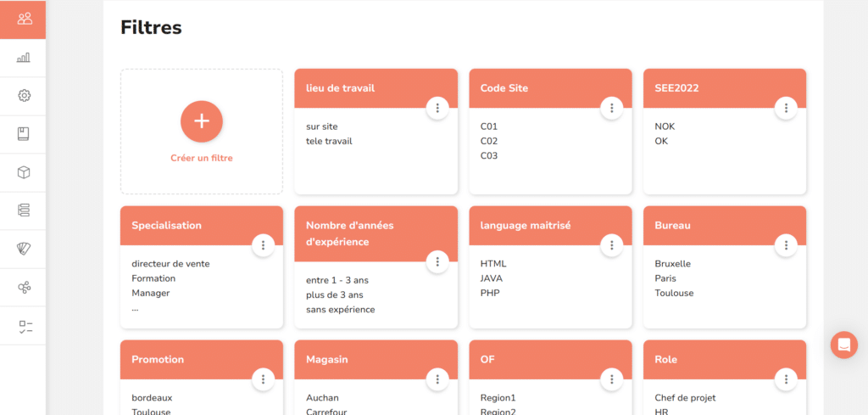The image size is (868, 415).
Task: Open the card fan icon in sidebar
Action: tap(24, 249)
